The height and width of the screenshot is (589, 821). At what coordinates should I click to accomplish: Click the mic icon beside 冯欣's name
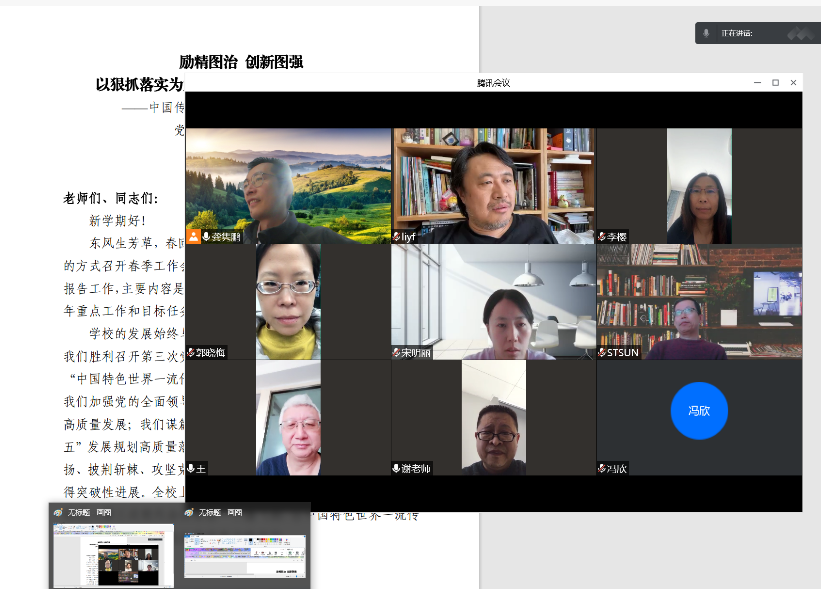pos(602,468)
